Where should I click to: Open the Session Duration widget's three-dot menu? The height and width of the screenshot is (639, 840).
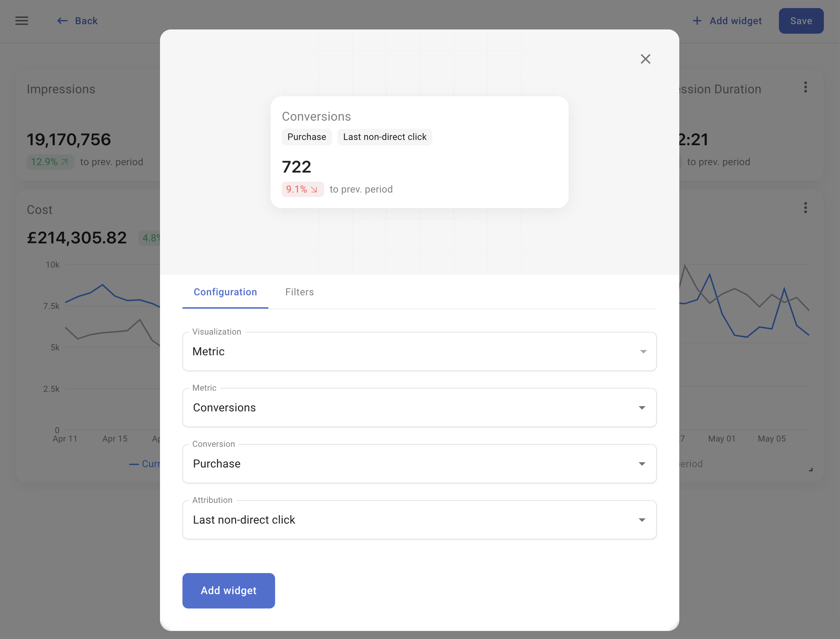click(x=805, y=87)
